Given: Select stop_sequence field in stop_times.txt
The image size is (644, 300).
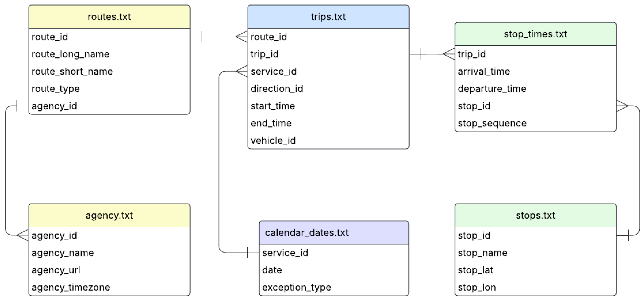Looking at the screenshot, I should click(x=492, y=123).
